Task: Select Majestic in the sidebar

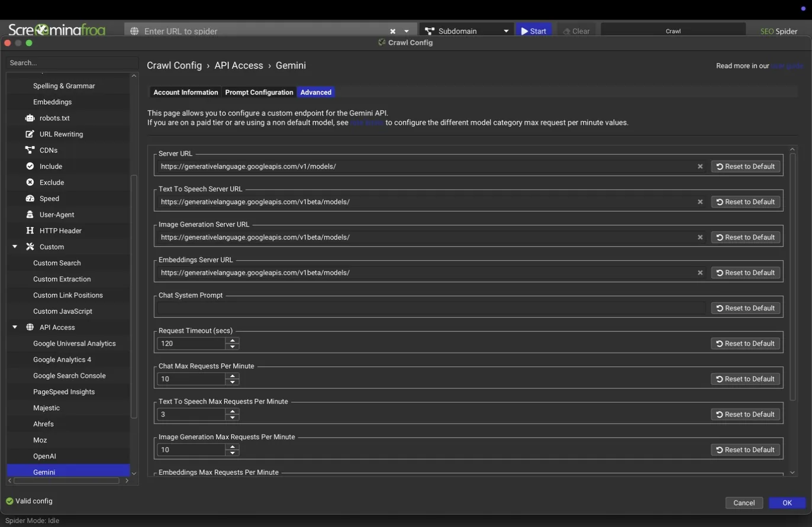Action: click(46, 408)
